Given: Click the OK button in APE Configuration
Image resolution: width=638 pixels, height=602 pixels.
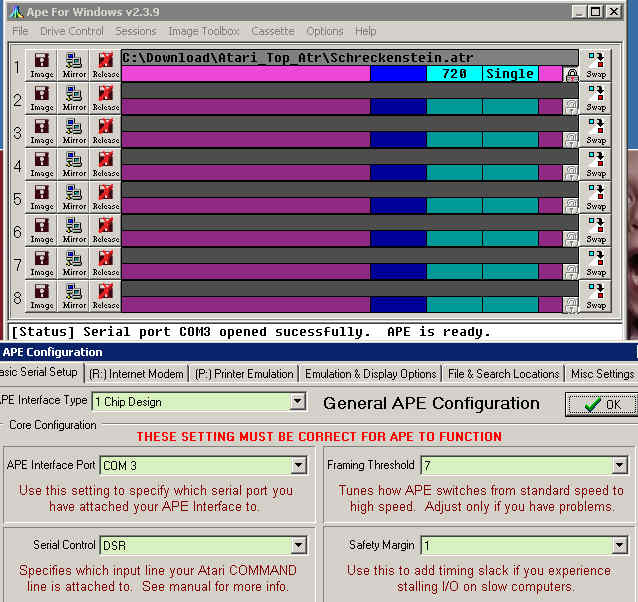Looking at the screenshot, I should coord(602,404).
